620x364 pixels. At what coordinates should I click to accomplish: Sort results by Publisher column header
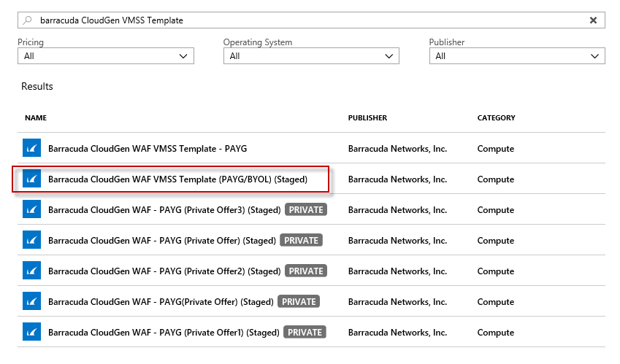(367, 118)
